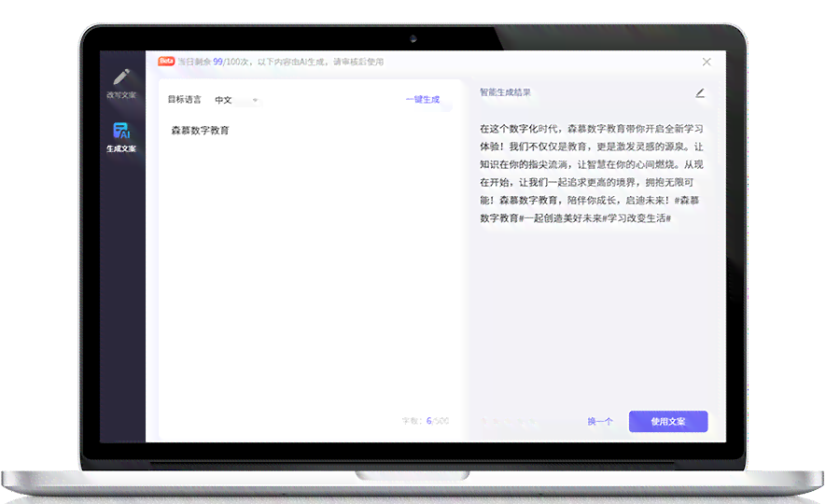Open the 改写文案 pencil tool in sidebar
This screenshot has height=504, width=826.
click(x=121, y=83)
